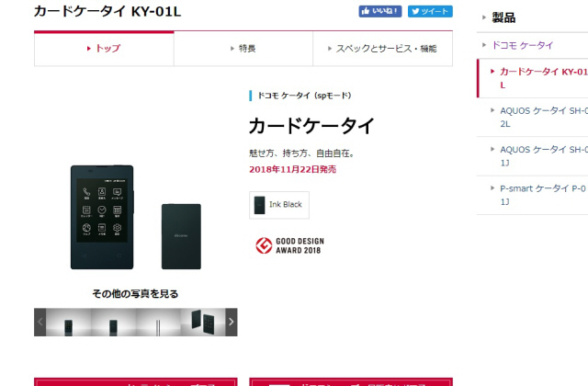Open the スペックとサービス・機能 tab
The width and height of the screenshot is (588, 386).
click(x=382, y=49)
